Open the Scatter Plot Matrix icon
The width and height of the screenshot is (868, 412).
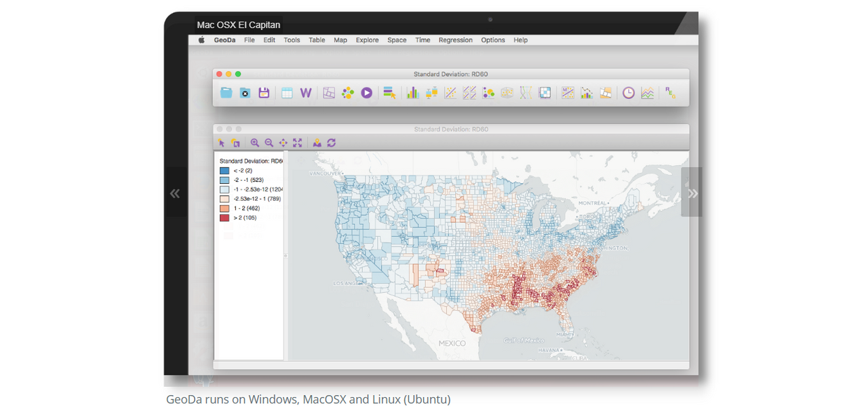469,93
